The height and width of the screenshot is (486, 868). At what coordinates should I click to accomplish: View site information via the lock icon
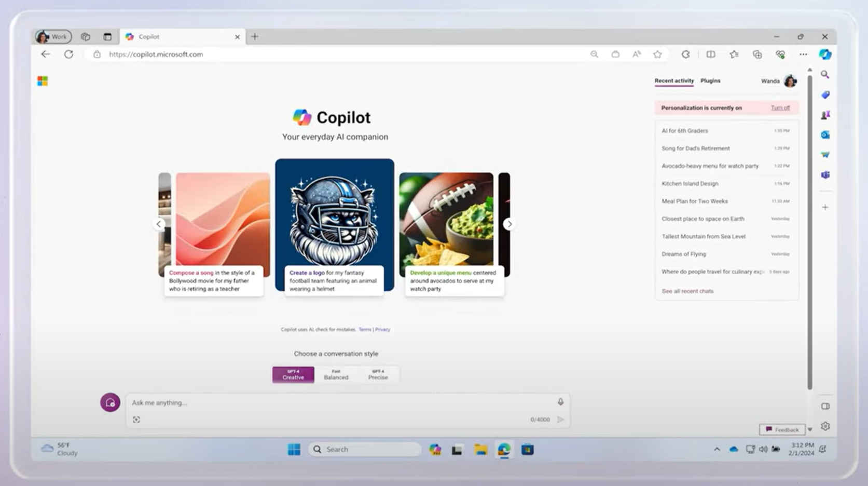tap(97, 54)
